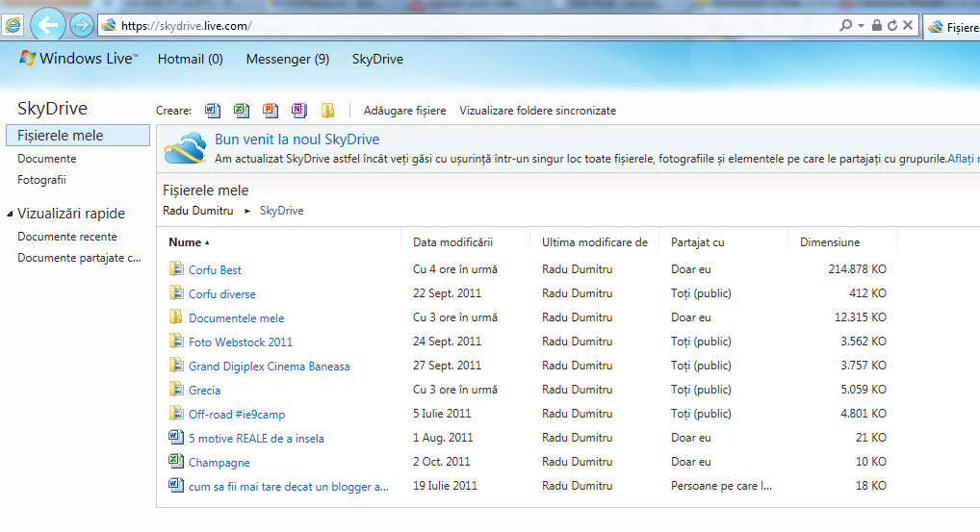This screenshot has height=532, width=980.
Task: Select Fotografii in the sidebar
Action: (x=41, y=180)
